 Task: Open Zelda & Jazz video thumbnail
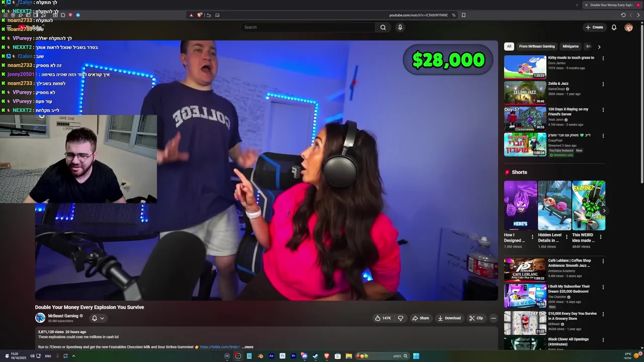(x=525, y=93)
